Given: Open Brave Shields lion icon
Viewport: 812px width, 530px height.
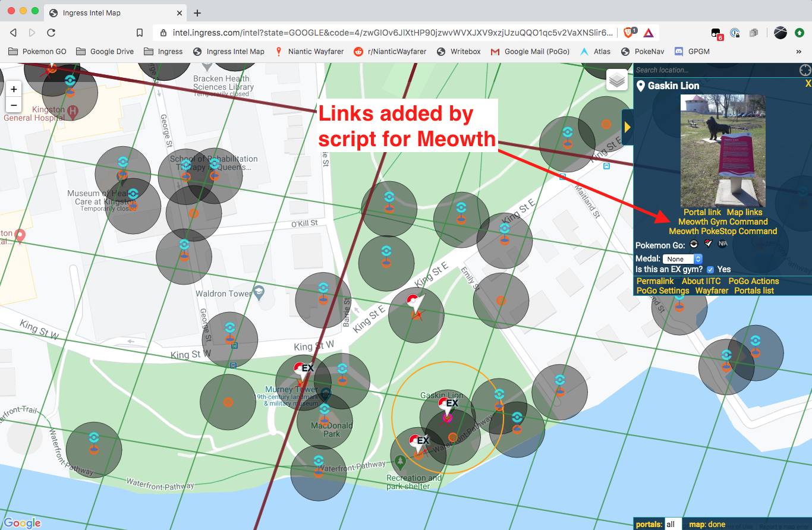Looking at the screenshot, I should (629, 33).
